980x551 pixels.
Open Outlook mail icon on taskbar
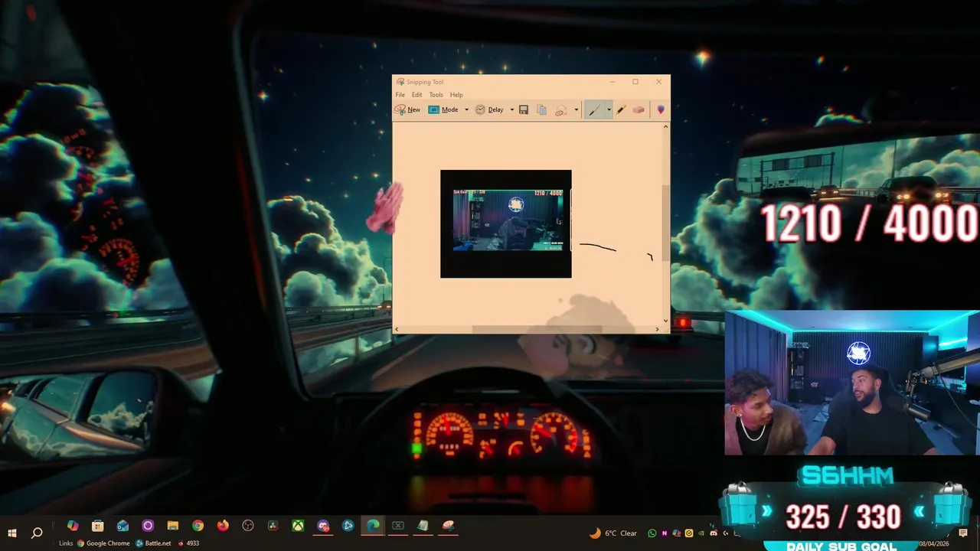(122, 526)
